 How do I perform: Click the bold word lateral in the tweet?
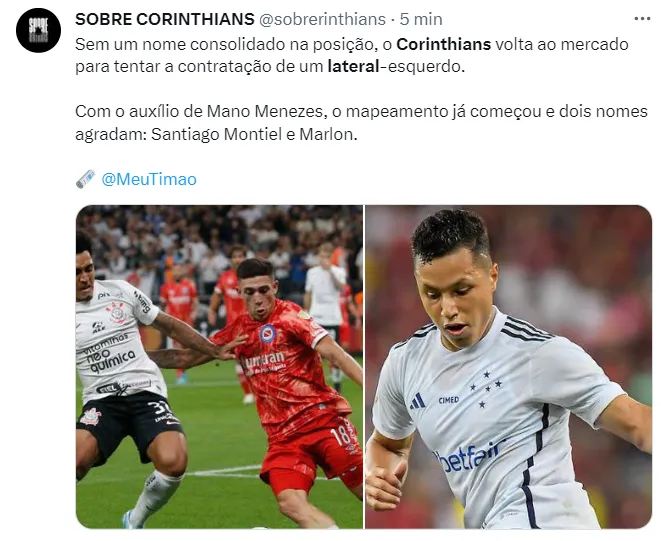(353, 67)
